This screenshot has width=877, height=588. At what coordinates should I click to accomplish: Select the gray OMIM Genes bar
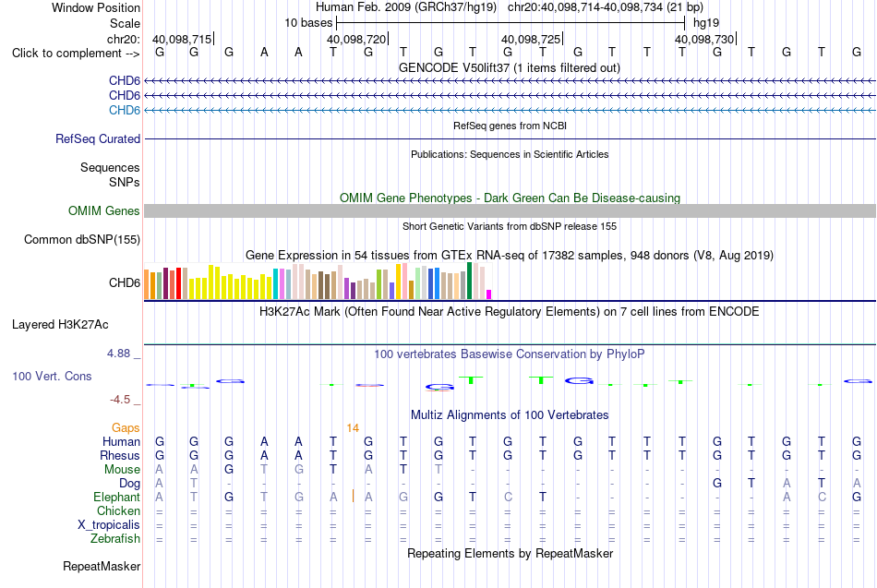[x=510, y=210]
